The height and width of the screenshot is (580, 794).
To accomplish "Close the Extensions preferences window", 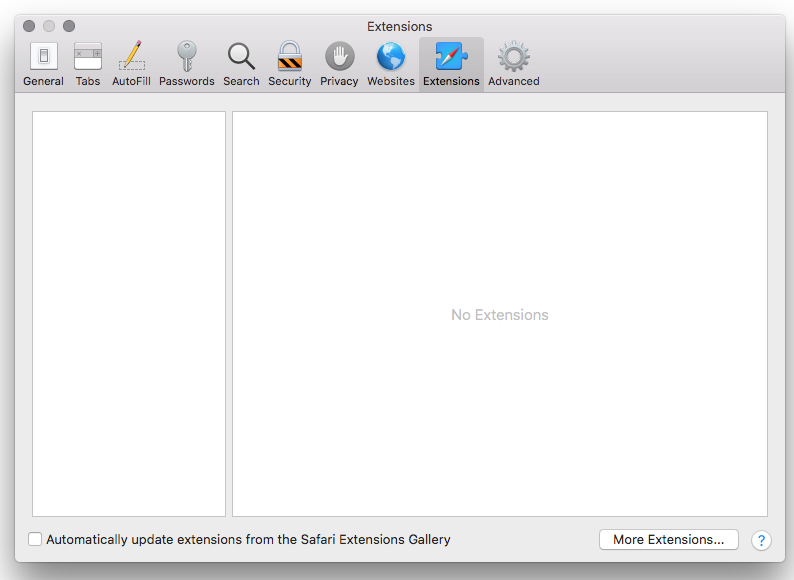I will (x=29, y=26).
